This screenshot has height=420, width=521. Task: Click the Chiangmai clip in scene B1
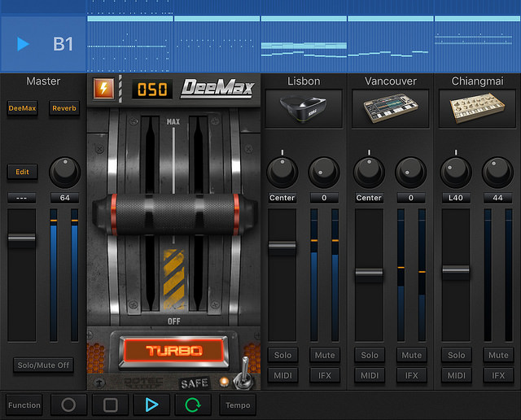click(478, 44)
